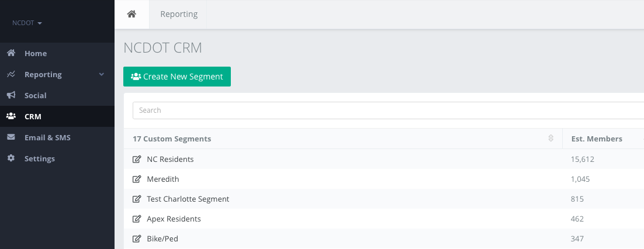This screenshot has height=249, width=644.
Task: Edit the NC Residents segment icon
Action: pyautogui.click(x=137, y=159)
